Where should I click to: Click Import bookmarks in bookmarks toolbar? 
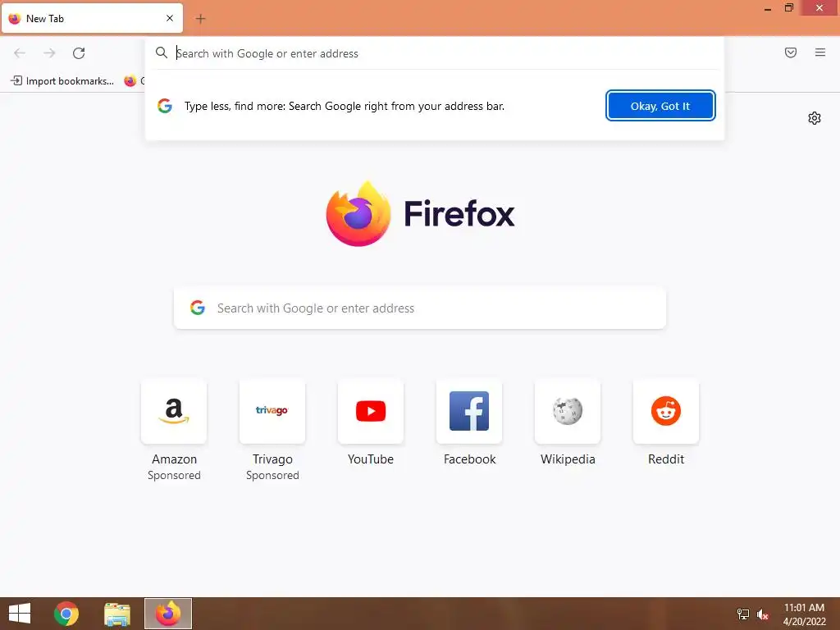coord(62,81)
